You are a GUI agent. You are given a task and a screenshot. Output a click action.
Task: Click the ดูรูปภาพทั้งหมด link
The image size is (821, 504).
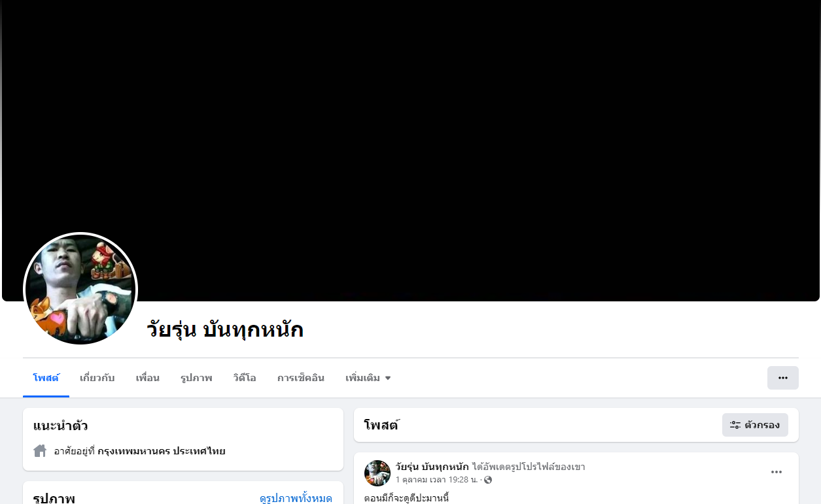[296, 498]
